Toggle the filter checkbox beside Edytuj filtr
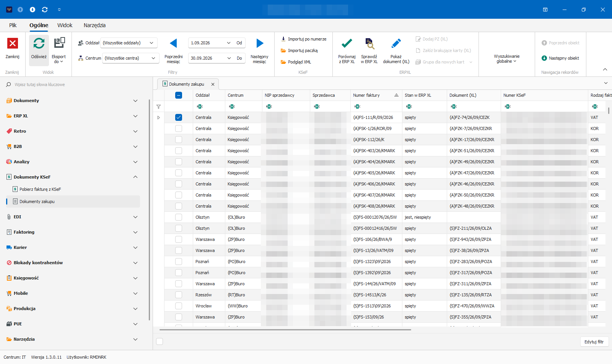The width and height of the screenshot is (612, 364). 160,341
